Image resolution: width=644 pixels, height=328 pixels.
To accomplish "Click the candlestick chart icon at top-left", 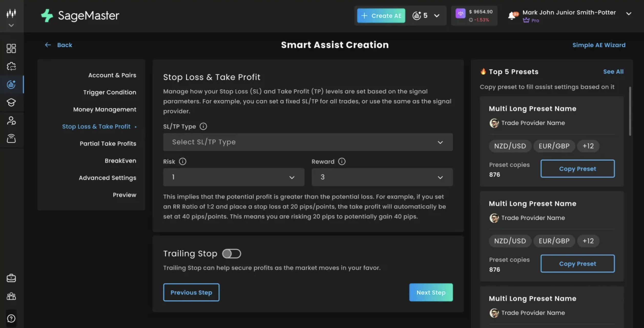I will [11, 13].
